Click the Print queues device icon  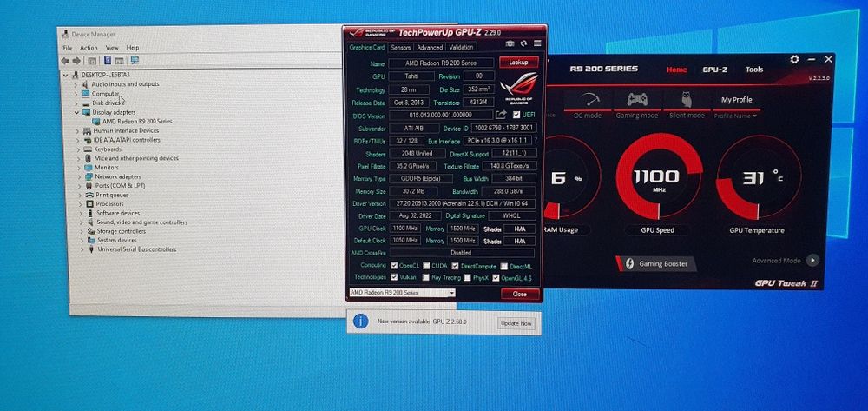(89, 195)
